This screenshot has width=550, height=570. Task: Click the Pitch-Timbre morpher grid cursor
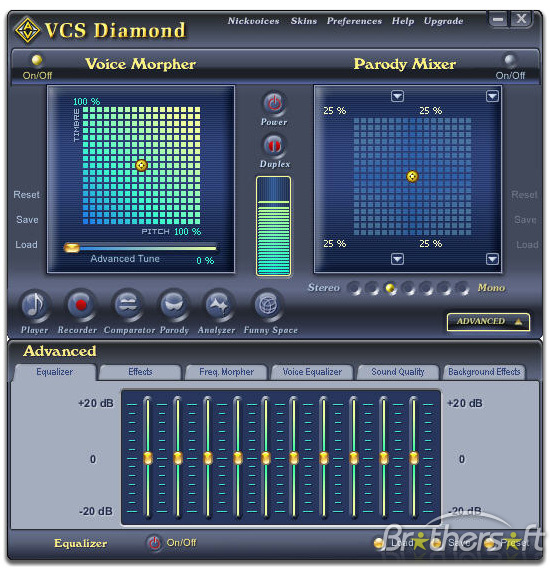141,165
